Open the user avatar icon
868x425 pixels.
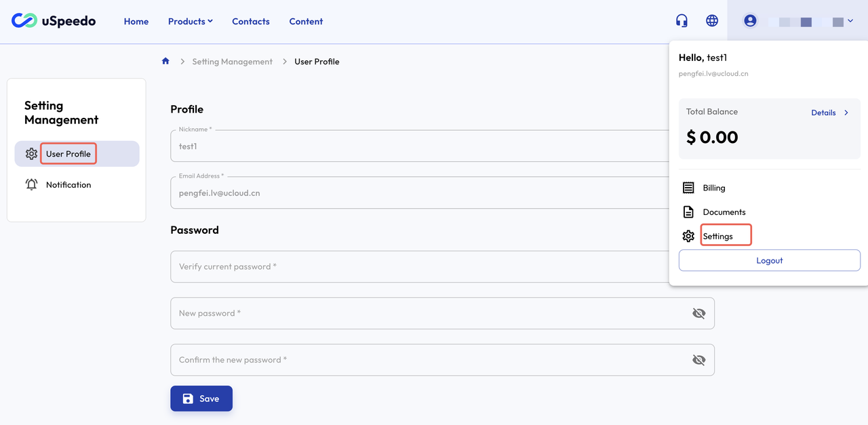[x=749, y=20]
